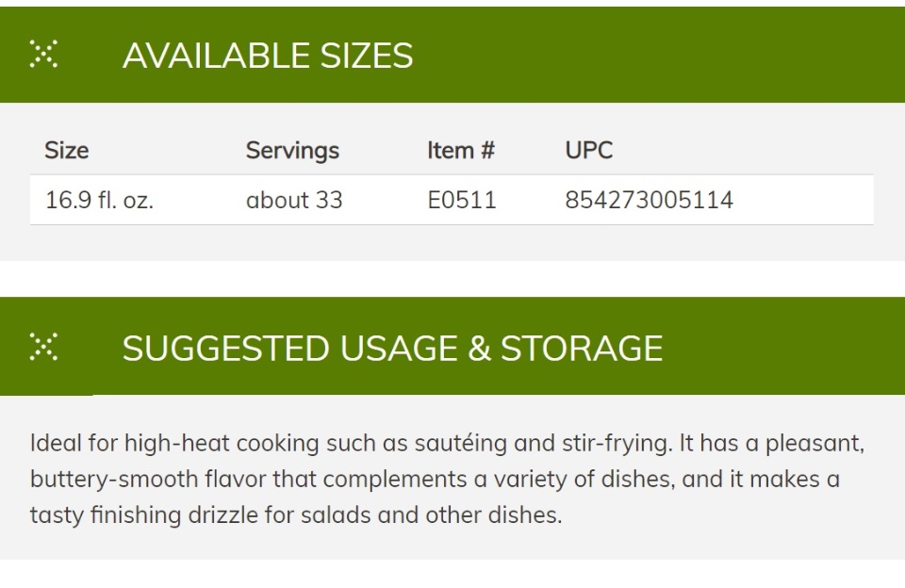Click the word stir-frying in description
The height and width of the screenshot is (588, 905).
pyautogui.click(x=617, y=443)
